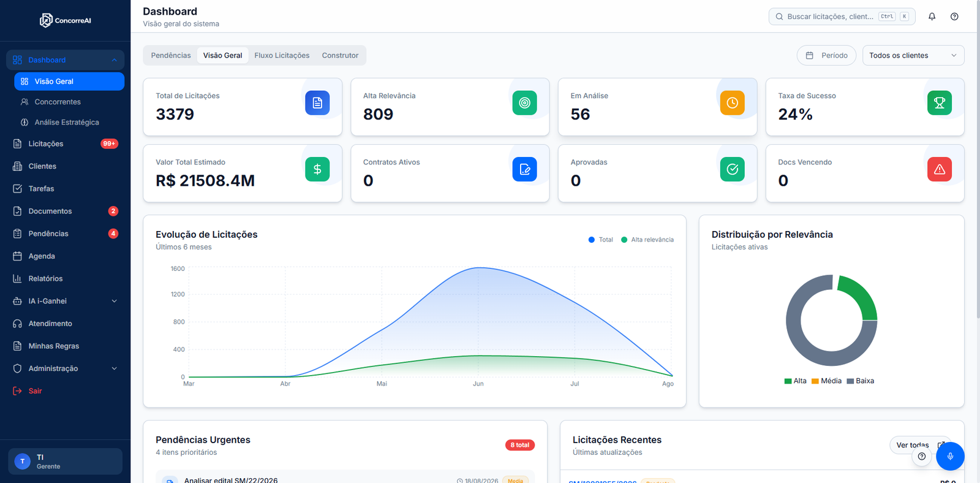Click the Docs Vencendo warning icon
The image size is (980, 483).
(x=940, y=169)
